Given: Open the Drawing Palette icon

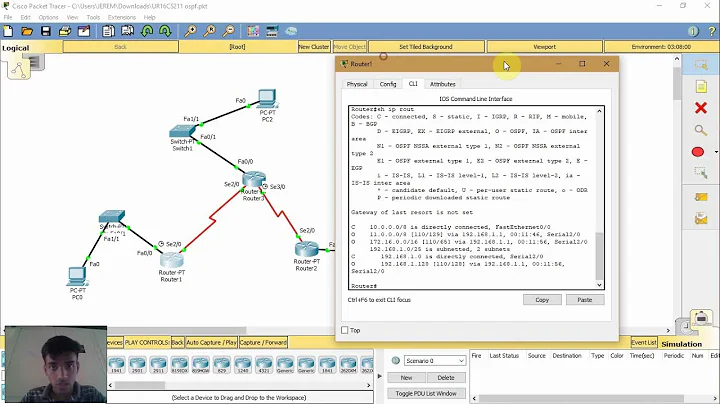Looking at the screenshot, I should (x=253, y=31).
